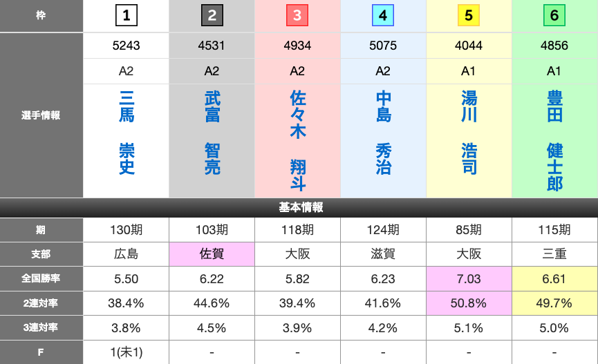Click the blue lane 4 number badge
Screen dimensions: 598x364
click(x=383, y=15)
